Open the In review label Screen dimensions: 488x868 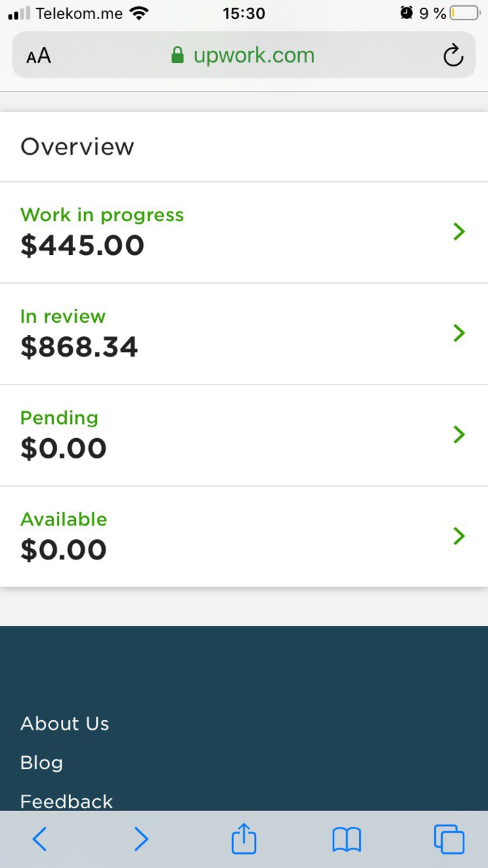coord(63,317)
